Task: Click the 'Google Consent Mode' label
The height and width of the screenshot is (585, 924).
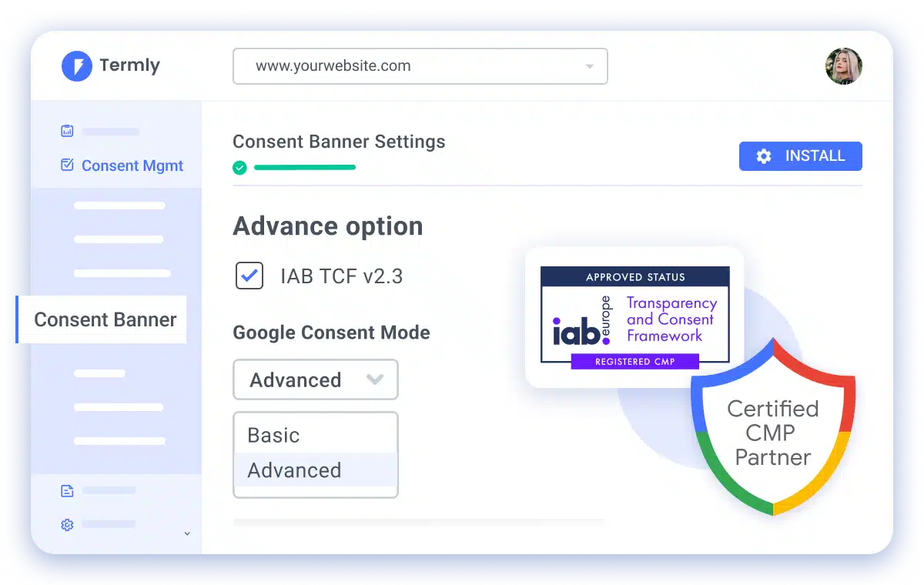Action: (x=331, y=333)
